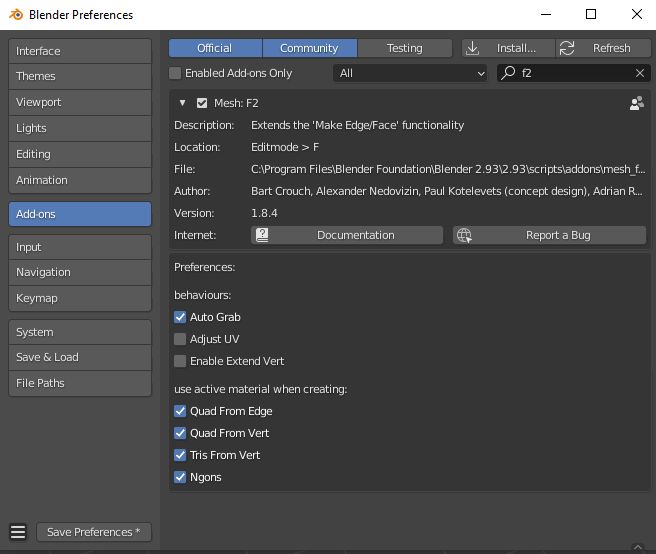Uncheck Quad From Edge
This screenshot has height=554, width=656.
[180, 411]
